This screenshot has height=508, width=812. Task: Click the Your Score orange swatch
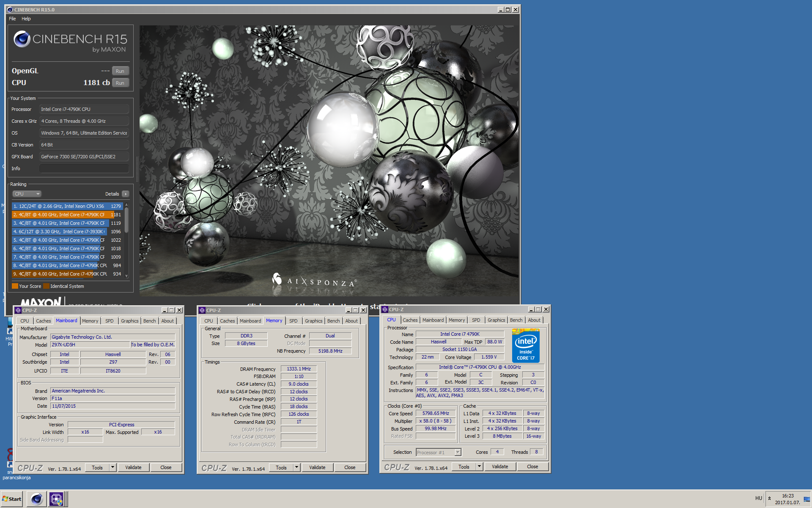pyautogui.click(x=15, y=286)
